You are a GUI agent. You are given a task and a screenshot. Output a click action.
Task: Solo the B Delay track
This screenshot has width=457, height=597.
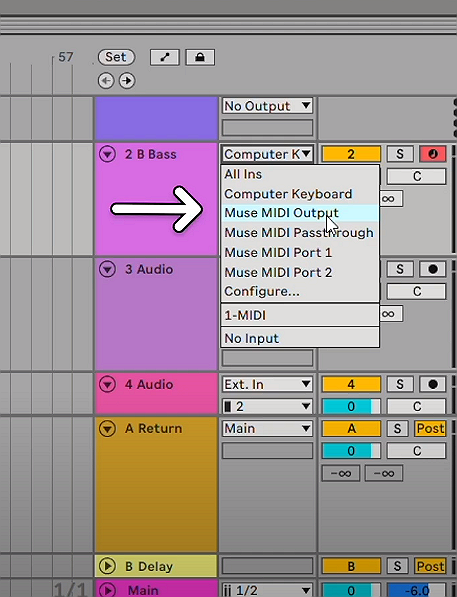click(x=398, y=566)
